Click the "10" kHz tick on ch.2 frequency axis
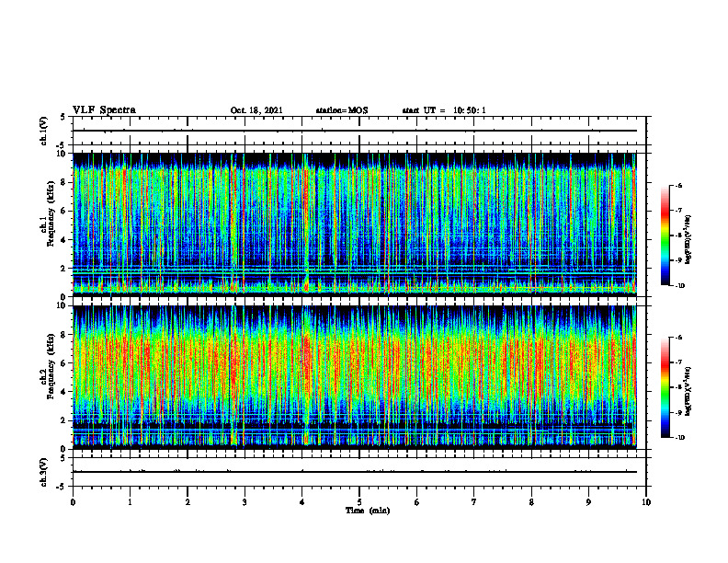 coord(63,305)
